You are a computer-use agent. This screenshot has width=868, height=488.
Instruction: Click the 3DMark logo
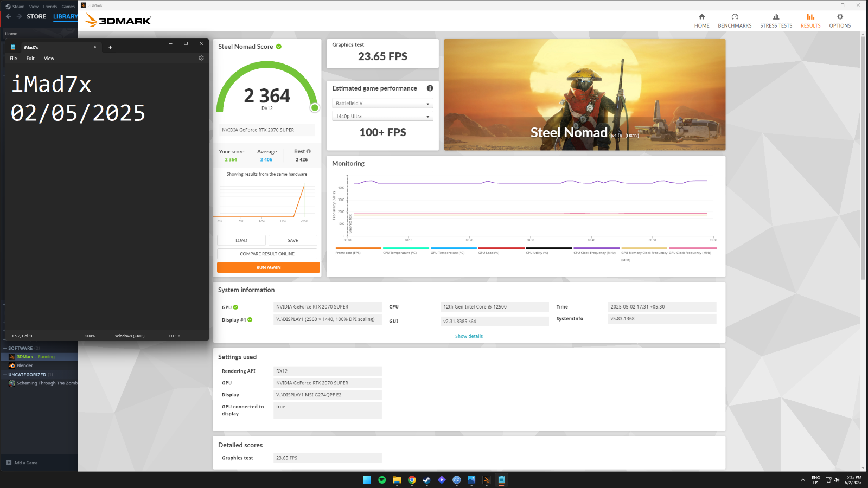coord(118,20)
